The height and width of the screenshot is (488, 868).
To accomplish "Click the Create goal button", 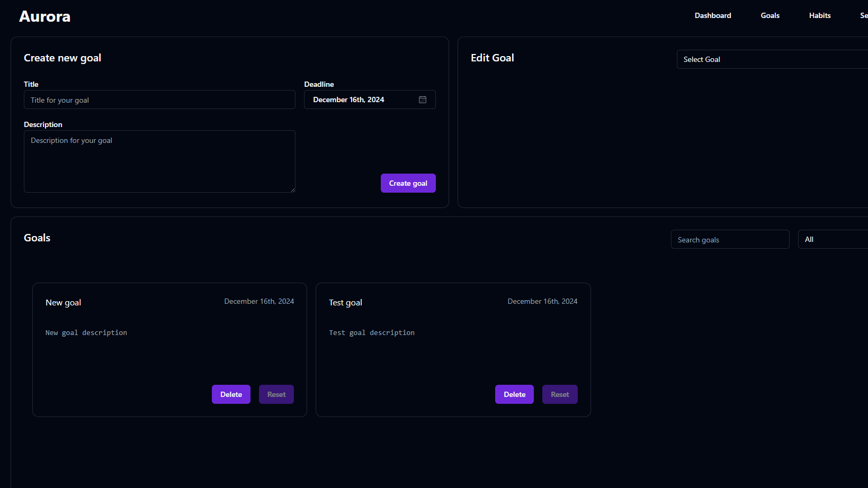I will tap(408, 183).
